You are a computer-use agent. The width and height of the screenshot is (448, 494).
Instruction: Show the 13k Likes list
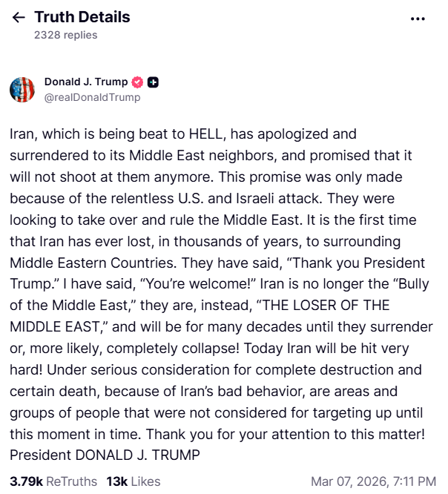point(134,481)
